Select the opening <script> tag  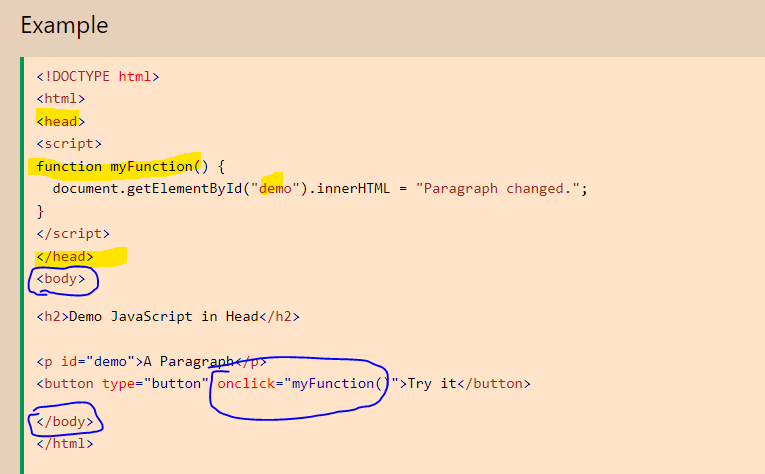(x=69, y=144)
